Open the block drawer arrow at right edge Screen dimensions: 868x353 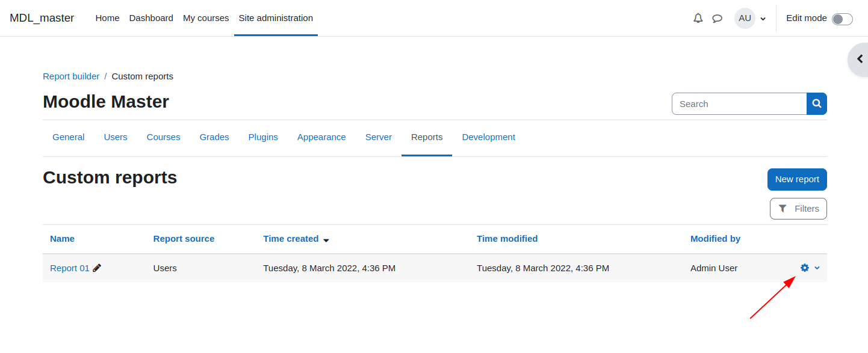tap(860, 59)
